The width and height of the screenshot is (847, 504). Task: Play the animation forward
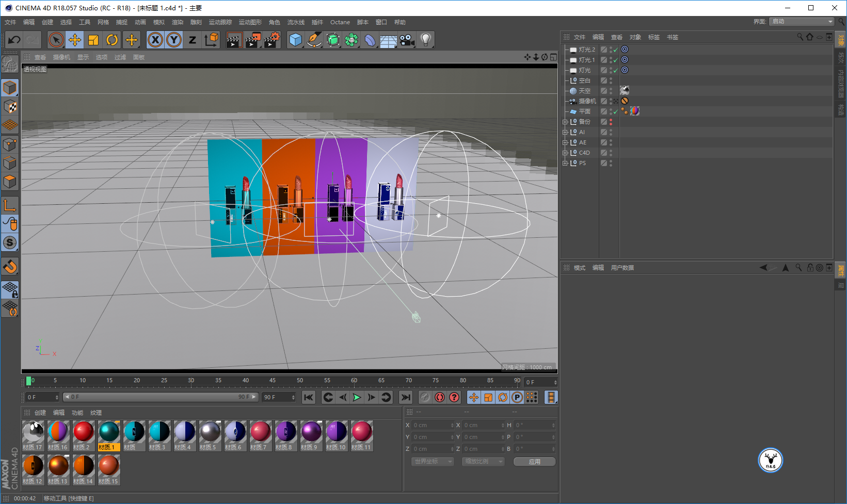pos(357,397)
